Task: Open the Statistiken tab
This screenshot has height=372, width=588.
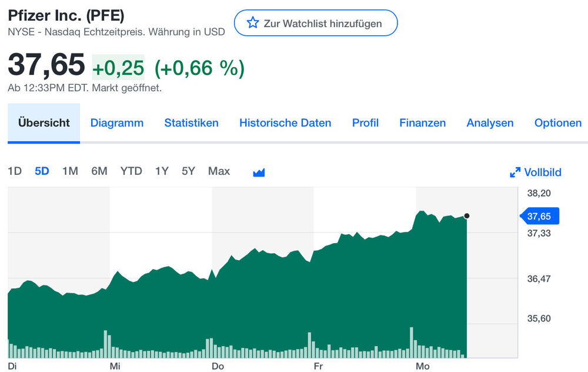Action: click(x=191, y=123)
